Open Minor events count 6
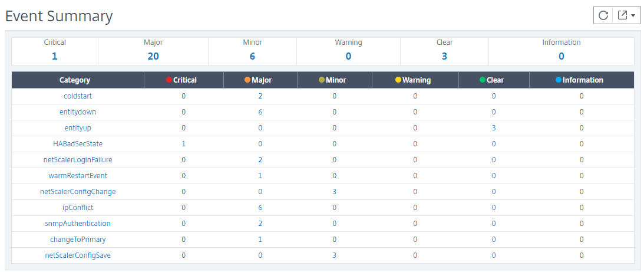The width and height of the screenshot is (644, 272). (252, 56)
